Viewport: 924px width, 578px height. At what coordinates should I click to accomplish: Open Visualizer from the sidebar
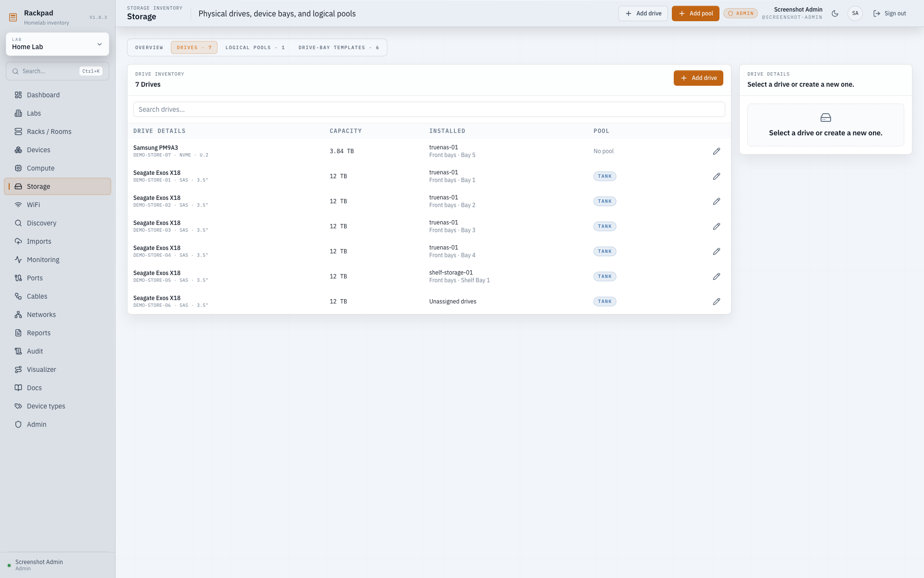pyautogui.click(x=57, y=369)
